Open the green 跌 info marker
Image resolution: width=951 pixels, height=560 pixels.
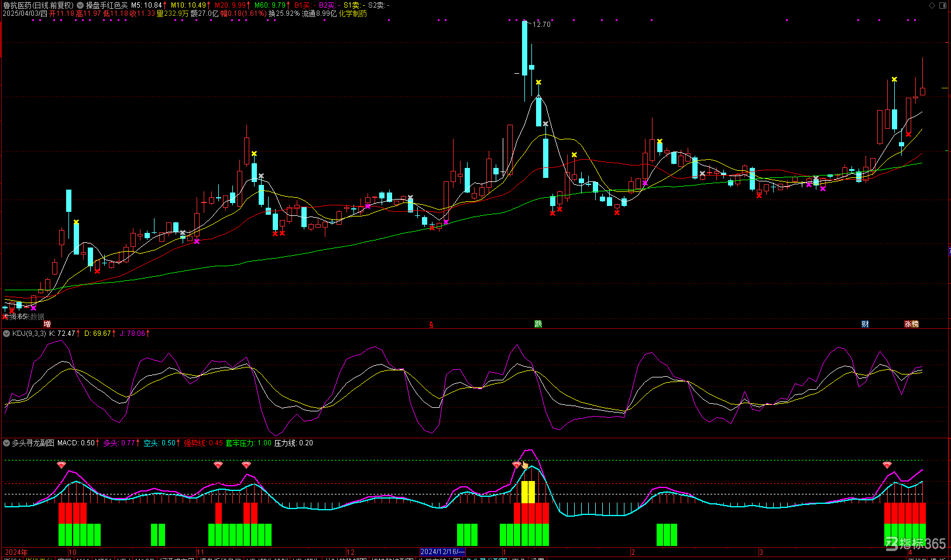[538, 324]
